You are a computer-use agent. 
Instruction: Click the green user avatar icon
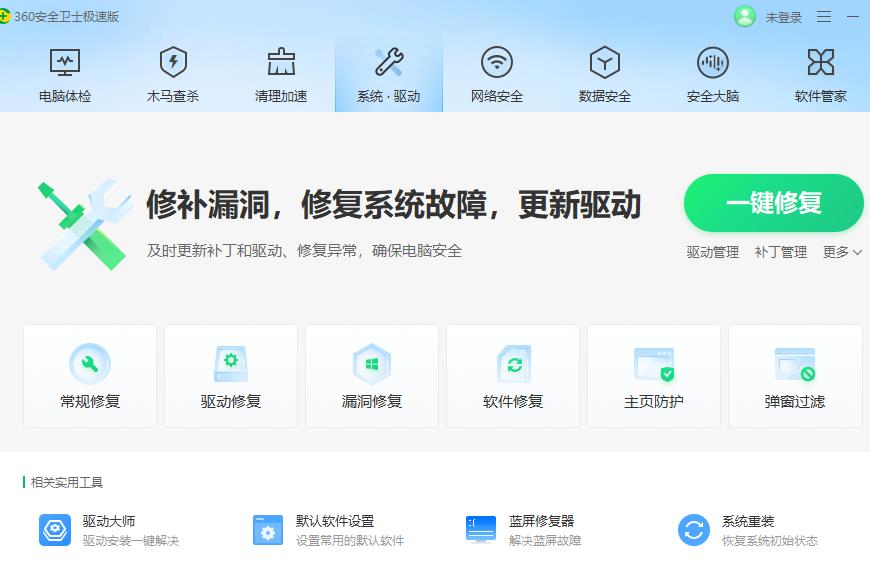pyautogui.click(x=745, y=16)
